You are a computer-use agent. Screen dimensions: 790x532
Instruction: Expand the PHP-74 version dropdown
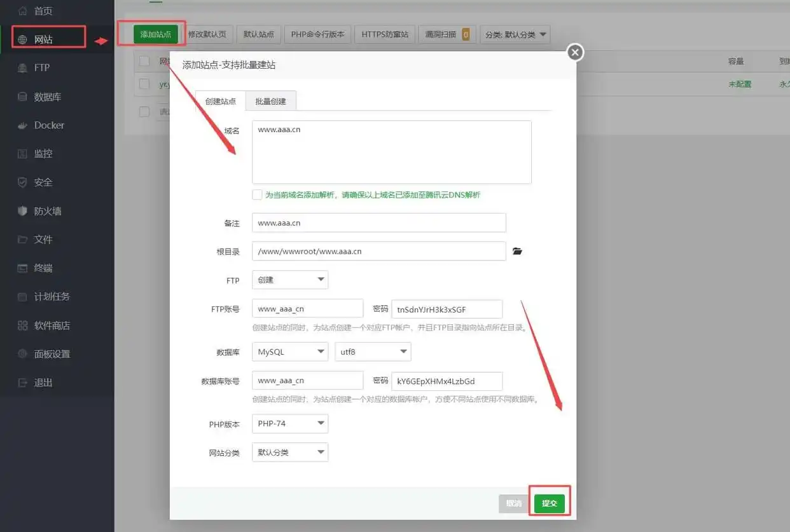(290, 423)
